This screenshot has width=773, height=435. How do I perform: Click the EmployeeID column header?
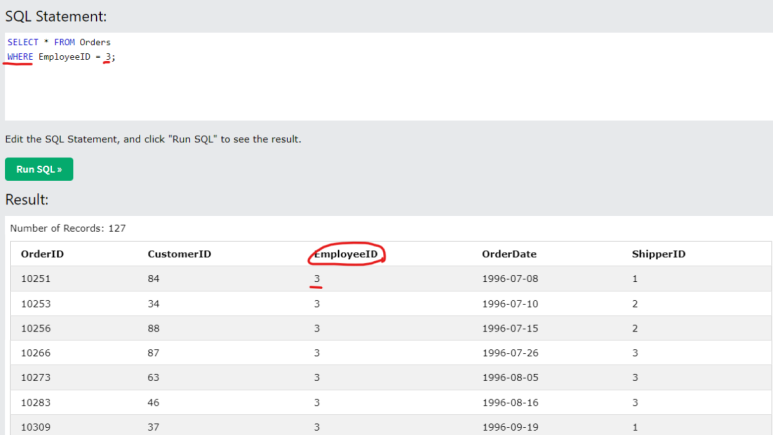[346, 254]
